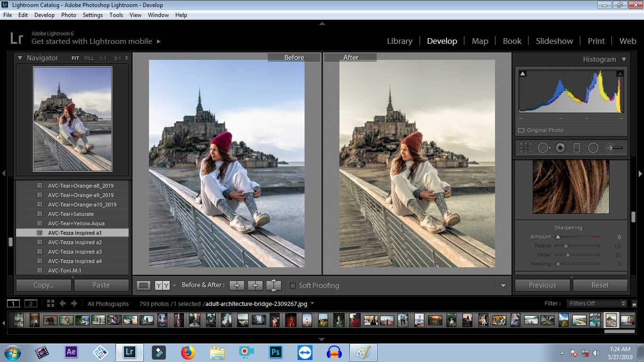Adjust the Sharpening Detail slider
The height and width of the screenshot is (362, 644).
[x=568, y=255]
